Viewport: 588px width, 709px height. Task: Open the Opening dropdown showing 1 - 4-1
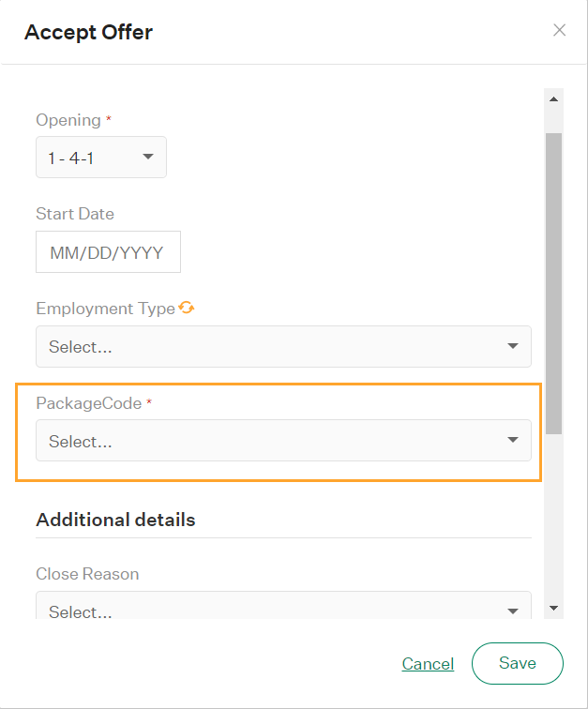(101, 157)
